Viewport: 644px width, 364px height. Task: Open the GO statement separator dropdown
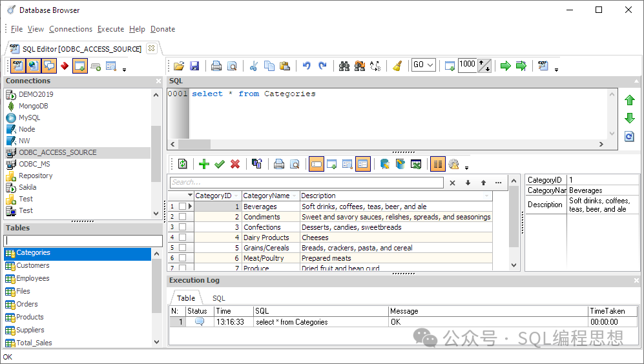click(x=430, y=65)
